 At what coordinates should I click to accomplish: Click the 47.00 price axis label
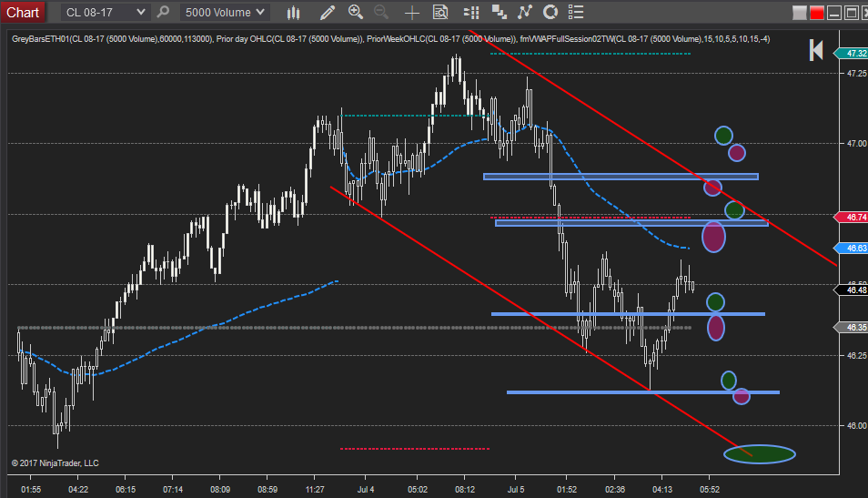[856, 144]
